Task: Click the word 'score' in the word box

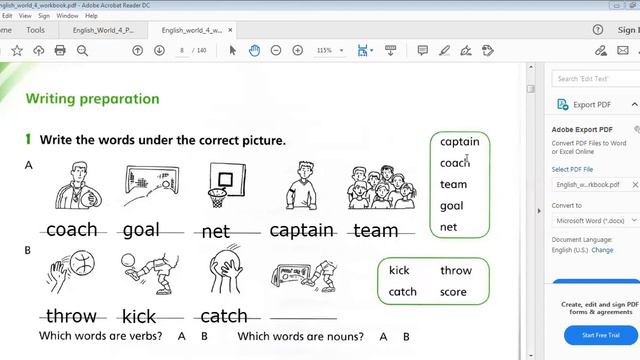Action: (453, 292)
